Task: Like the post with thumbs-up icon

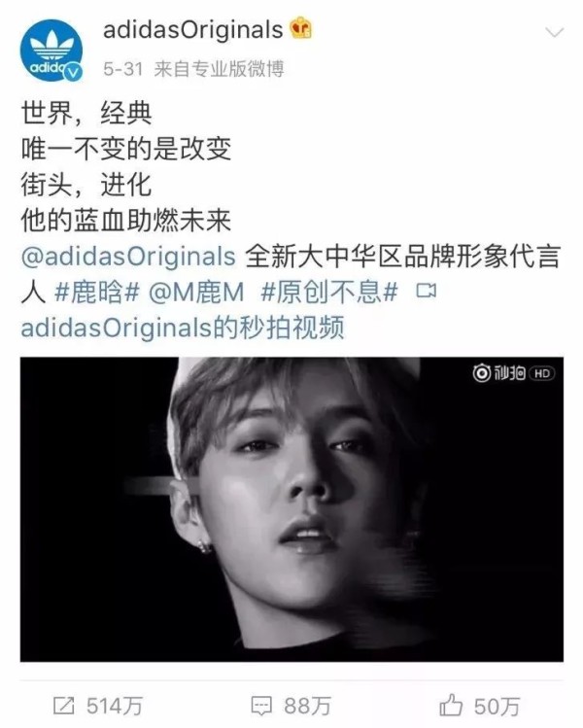Action: 450,706
